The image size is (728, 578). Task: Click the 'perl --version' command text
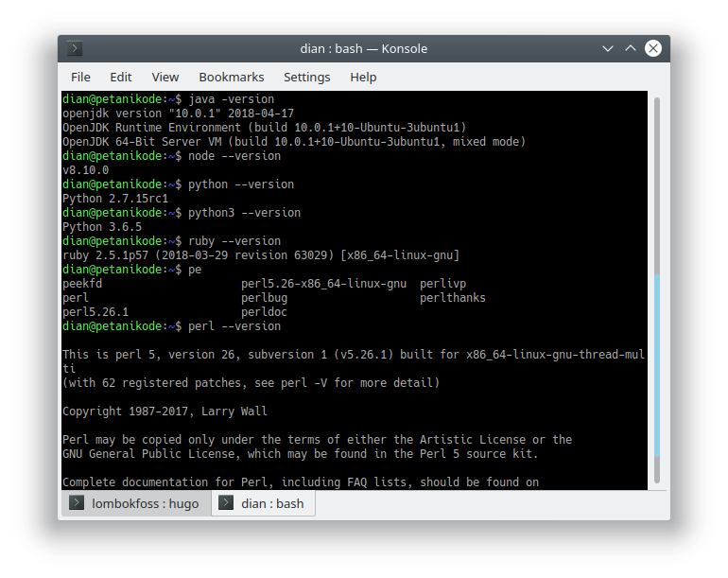(x=234, y=326)
